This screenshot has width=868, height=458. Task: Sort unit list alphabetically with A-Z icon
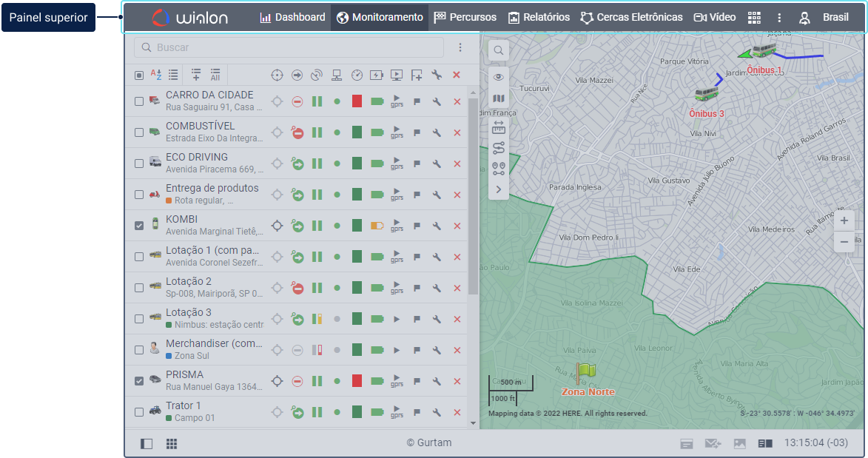tap(156, 75)
